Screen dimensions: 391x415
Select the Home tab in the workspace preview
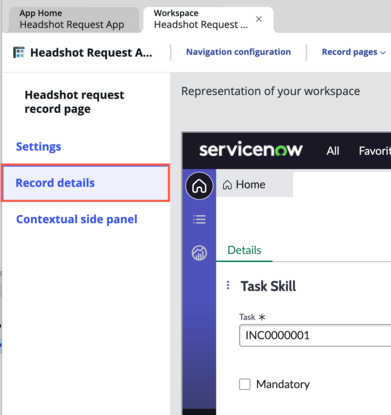coord(254,184)
